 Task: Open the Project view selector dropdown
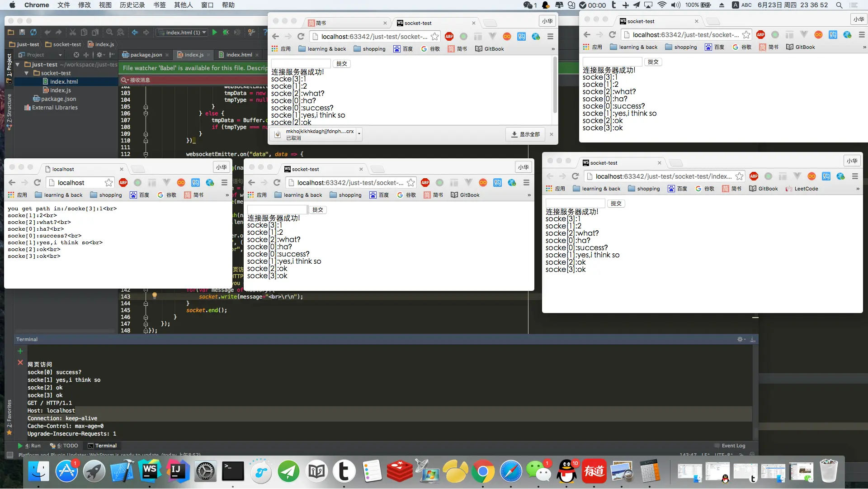point(40,55)
